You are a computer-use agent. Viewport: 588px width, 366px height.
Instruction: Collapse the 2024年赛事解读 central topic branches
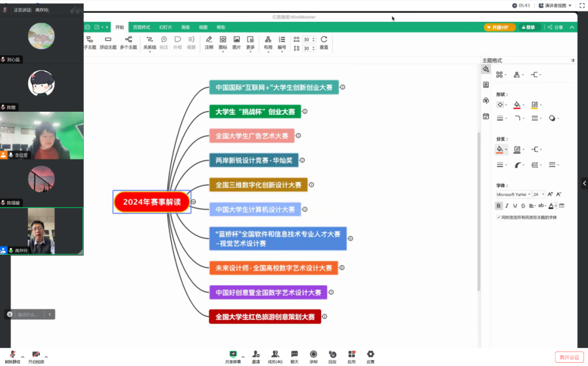[194, 202]
